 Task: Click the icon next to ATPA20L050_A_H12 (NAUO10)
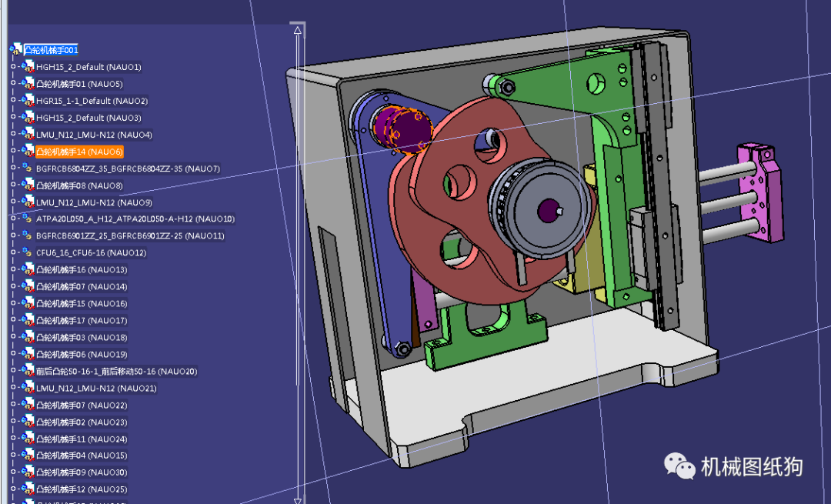click(28, 219)
